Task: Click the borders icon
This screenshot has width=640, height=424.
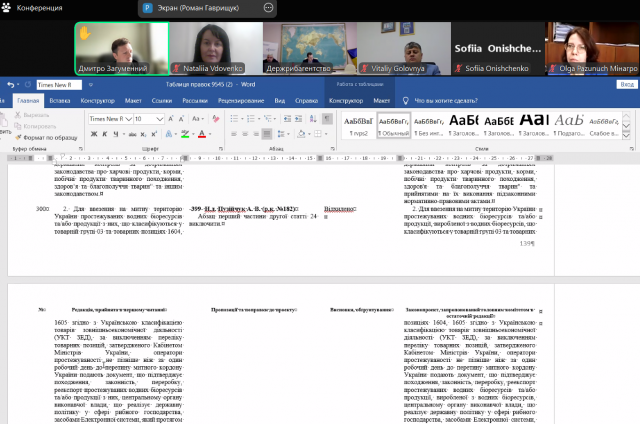Action: click(x=318, y=134)
